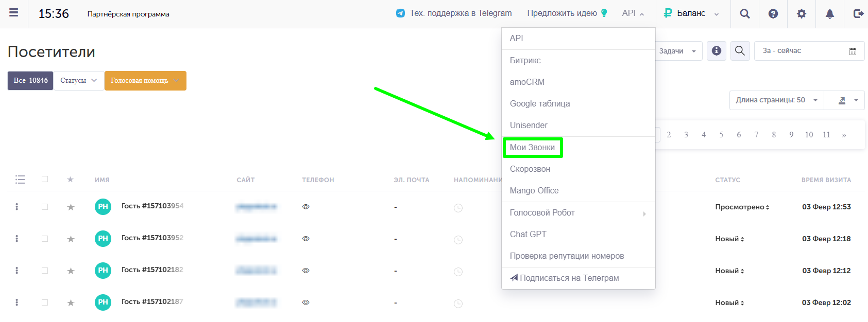868x322 pixels.
Task: Click reminder clock for Гость #157103954
Action: (458, 208)
